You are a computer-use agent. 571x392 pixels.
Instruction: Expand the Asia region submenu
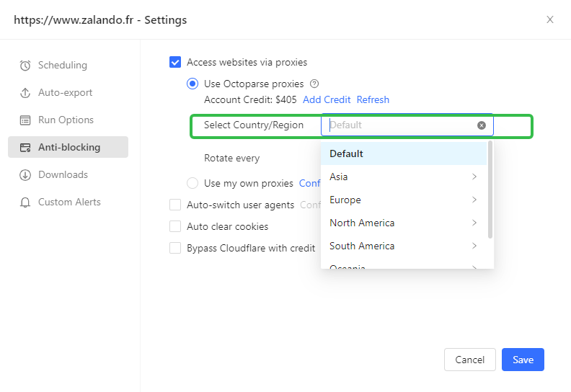pyautogui.click(x=474, y=177)
